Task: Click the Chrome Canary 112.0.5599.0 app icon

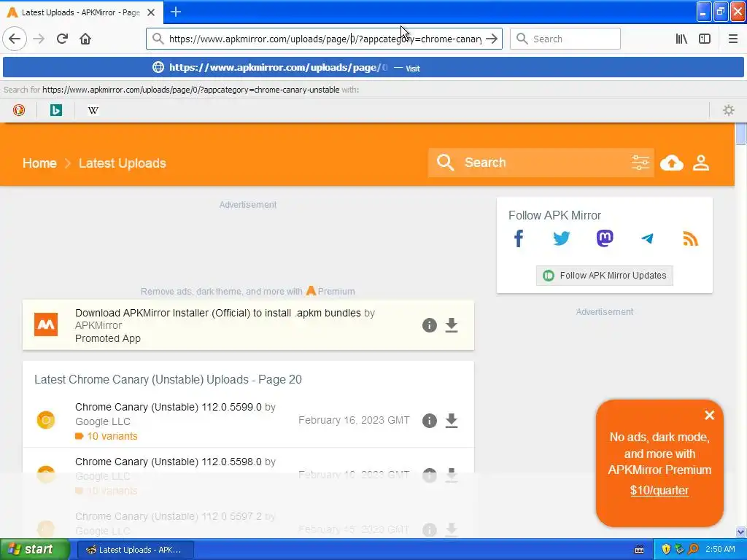Action: 46,420
